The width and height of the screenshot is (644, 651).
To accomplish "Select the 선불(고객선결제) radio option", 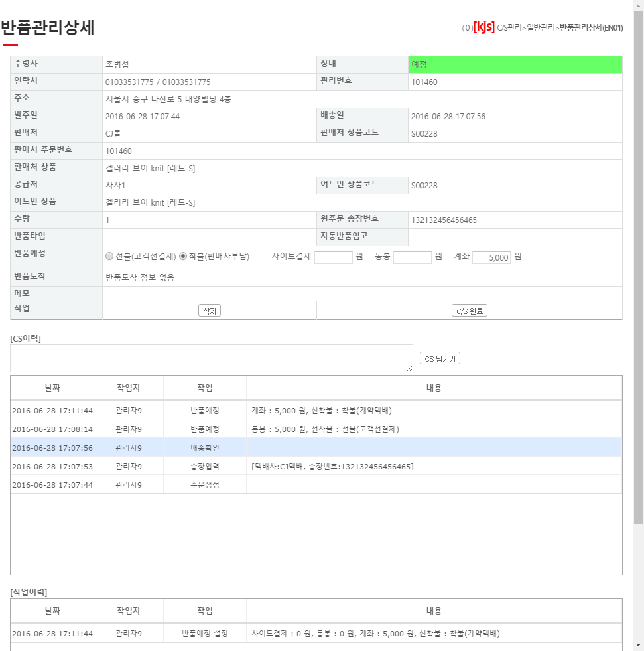I will [109, 257].
